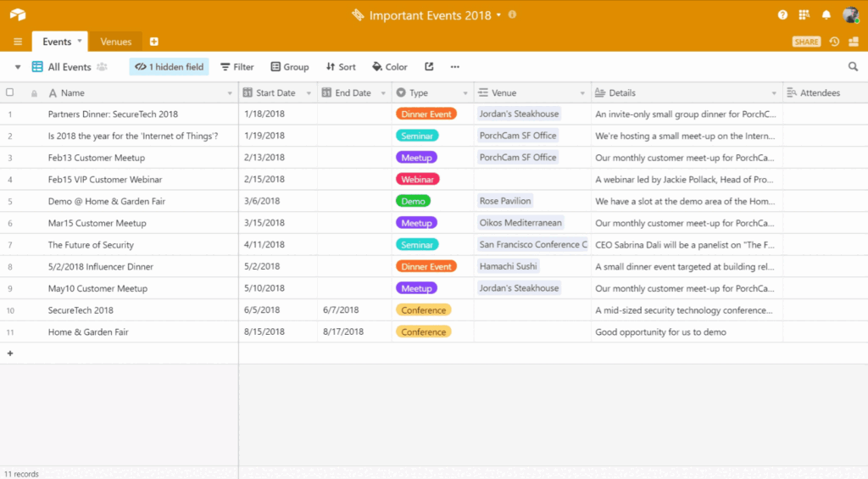Open Important Events 2018 title dropdown

pyautogui.click(x=498, y=15)
